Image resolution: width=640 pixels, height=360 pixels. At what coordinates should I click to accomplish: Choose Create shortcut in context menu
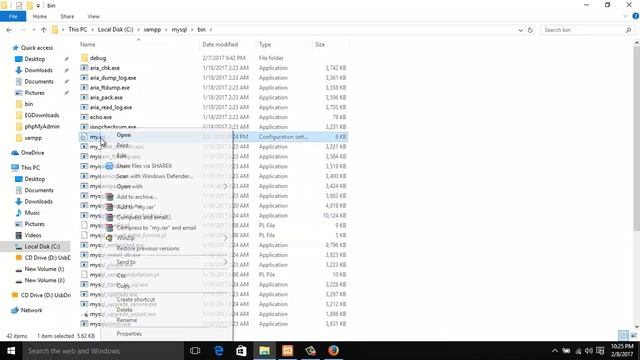[x=136, y=300]
